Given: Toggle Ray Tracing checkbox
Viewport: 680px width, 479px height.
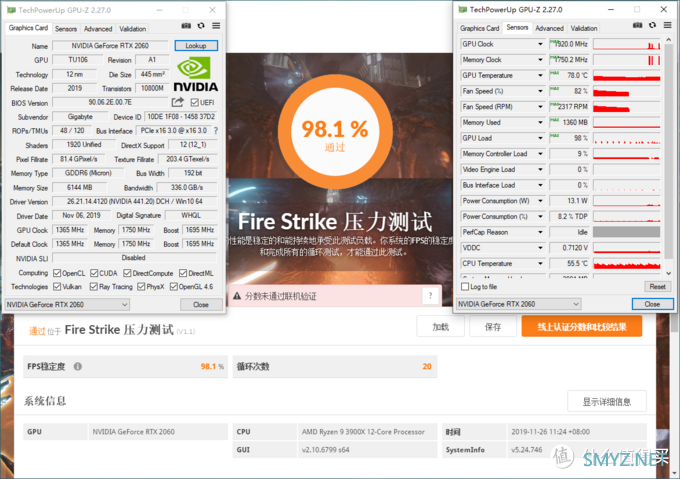Looking at the screenshot, I should (x=94, y=287).
